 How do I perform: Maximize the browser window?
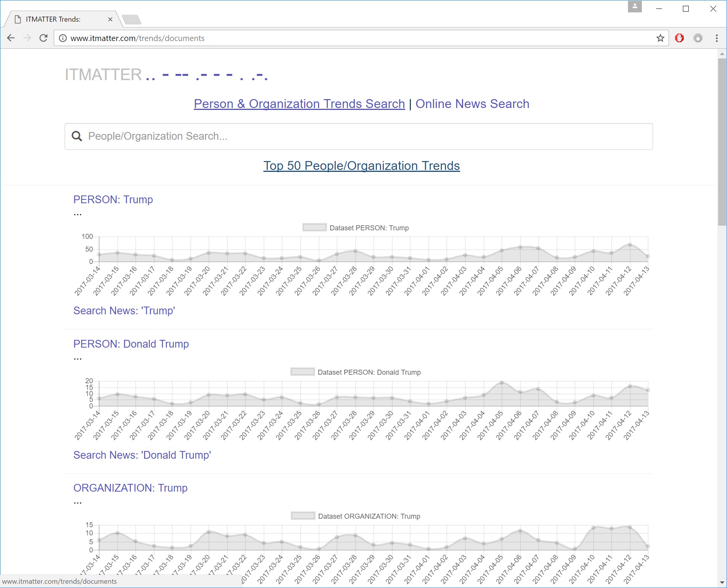(686, 9)
